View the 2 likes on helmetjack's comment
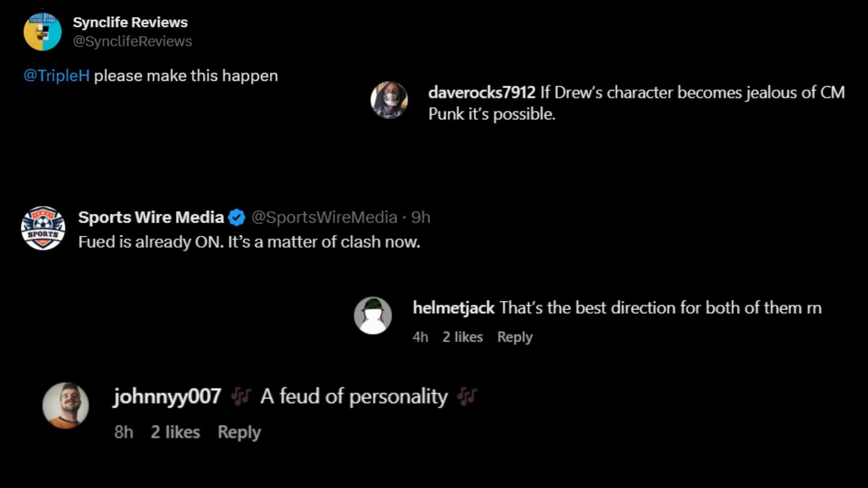 462,337
